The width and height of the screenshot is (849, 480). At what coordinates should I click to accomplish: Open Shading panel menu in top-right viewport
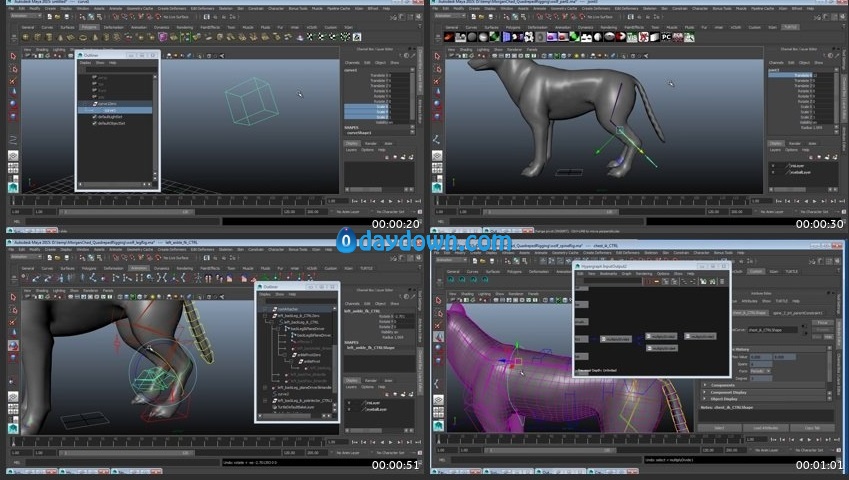(466, 50)
